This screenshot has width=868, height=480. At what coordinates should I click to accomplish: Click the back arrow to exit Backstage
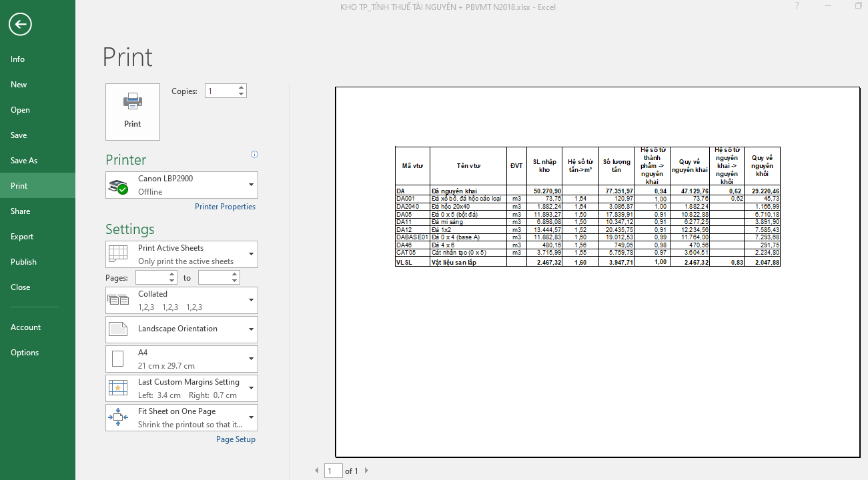click(20, 25)
